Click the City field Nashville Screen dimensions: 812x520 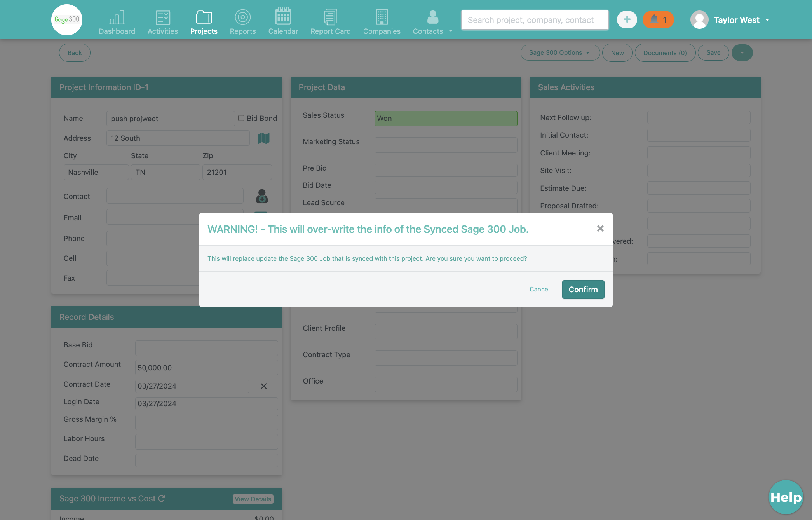96,172
